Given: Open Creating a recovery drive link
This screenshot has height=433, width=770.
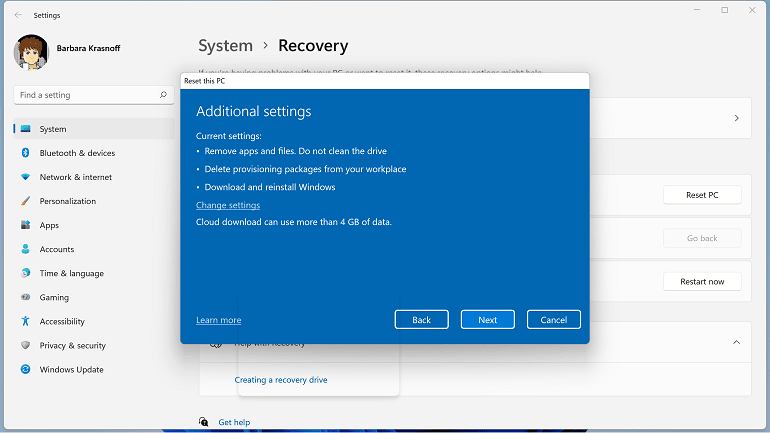Looking at the screenshot, I should [x=281, y=380].
